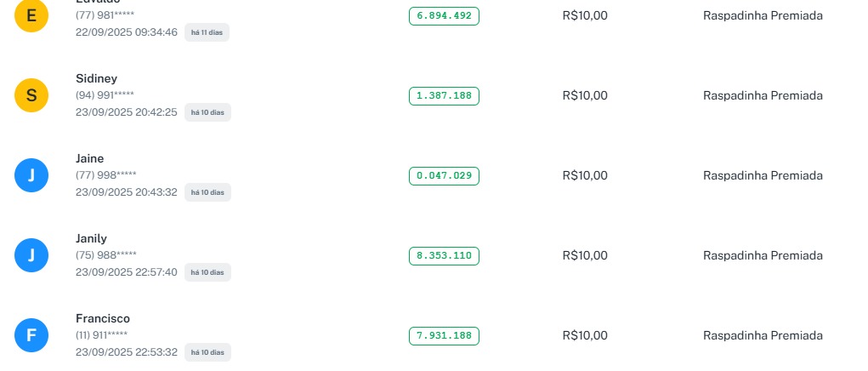Screen dimensions: 868x371
Task: Select ticket number 6.894.492 badge
Action: tap(444, 16)
